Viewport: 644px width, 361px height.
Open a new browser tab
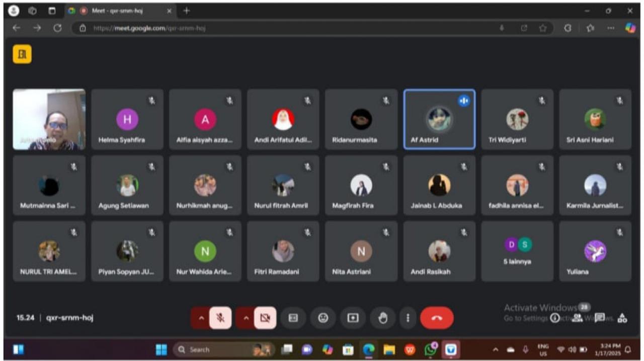[x=187, y=11]
